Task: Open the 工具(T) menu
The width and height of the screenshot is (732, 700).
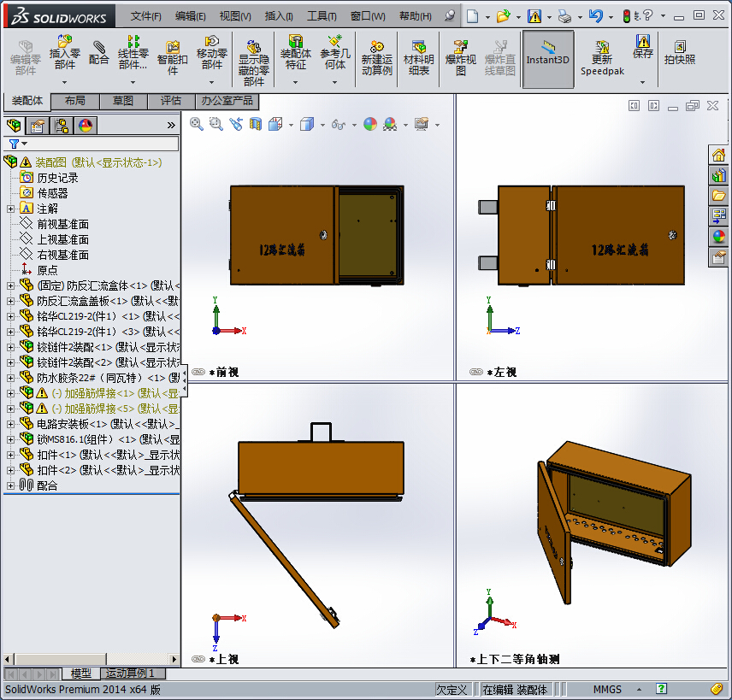Action: point(322,16)
